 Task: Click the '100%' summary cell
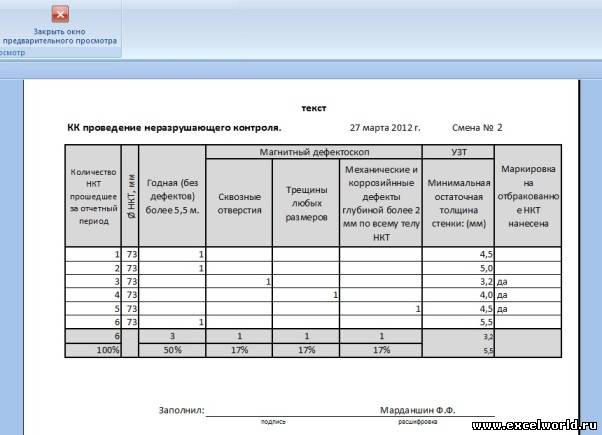pos(93,350)
